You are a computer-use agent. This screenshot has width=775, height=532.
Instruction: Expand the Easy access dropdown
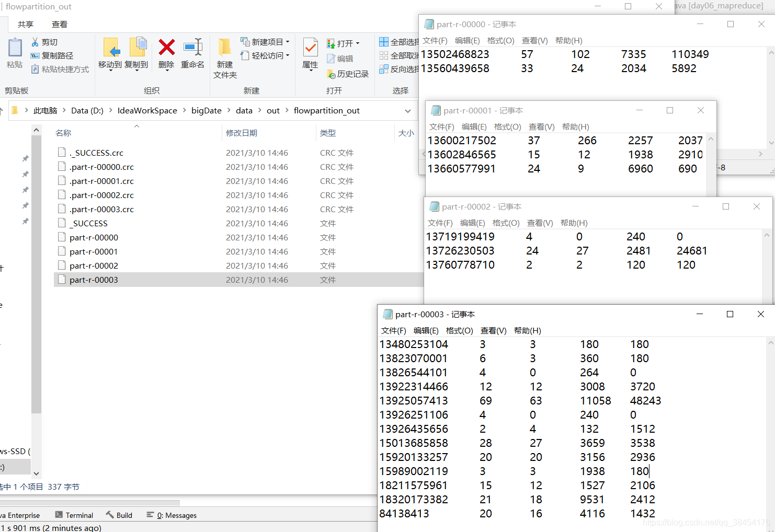pos(288,55)
